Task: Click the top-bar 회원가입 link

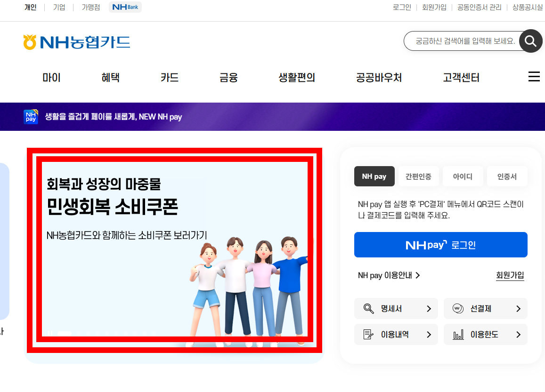Action: 434,7
